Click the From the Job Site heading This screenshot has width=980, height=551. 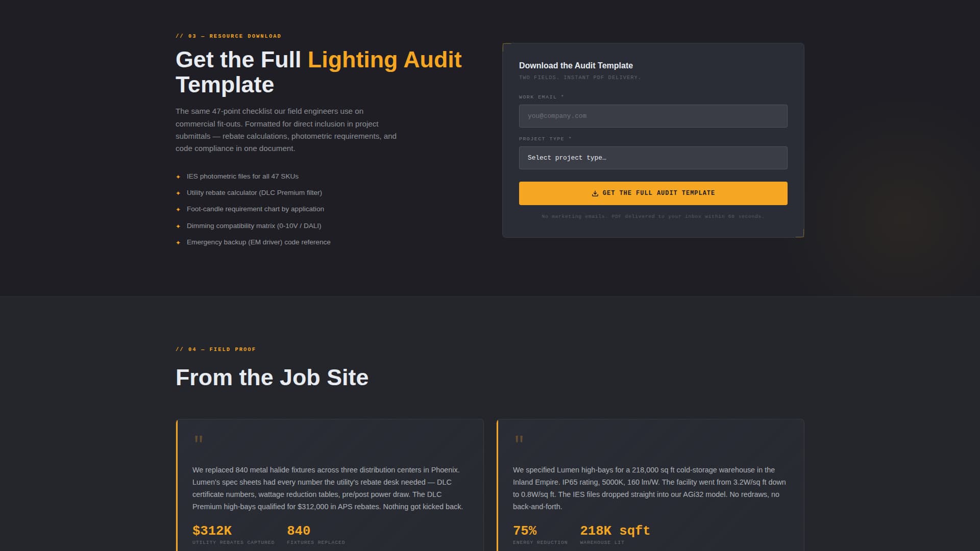(272, 378)
